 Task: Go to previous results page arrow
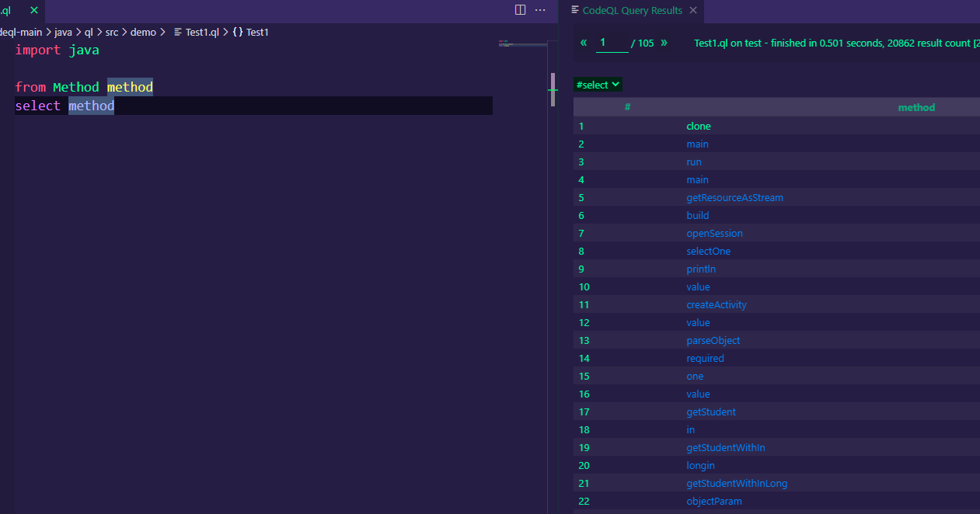[x=584, y=43]
